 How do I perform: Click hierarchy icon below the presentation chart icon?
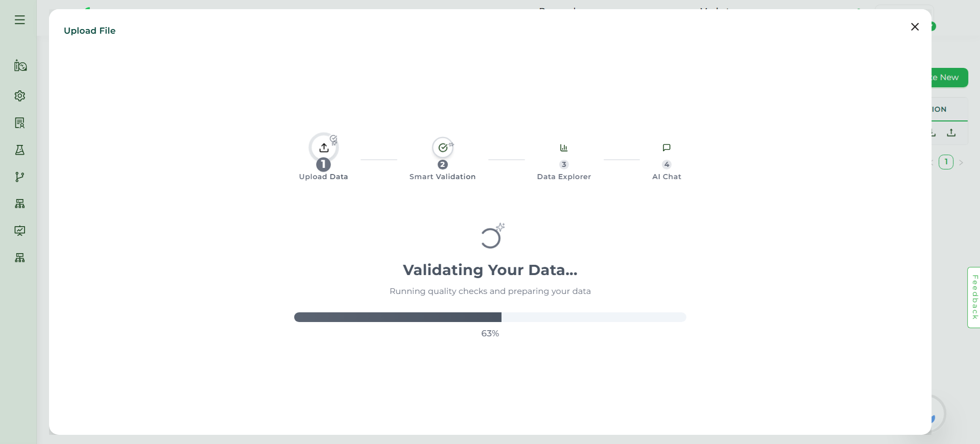[20, 258]
